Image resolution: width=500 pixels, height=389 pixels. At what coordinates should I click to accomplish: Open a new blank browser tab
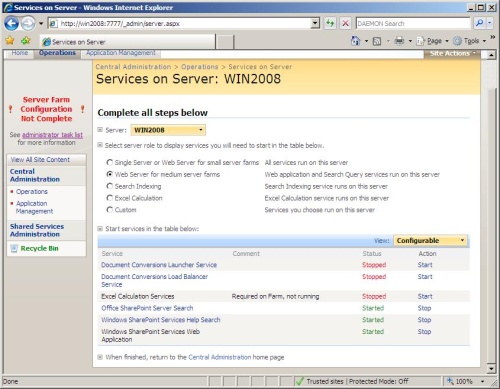click(225, 42)
